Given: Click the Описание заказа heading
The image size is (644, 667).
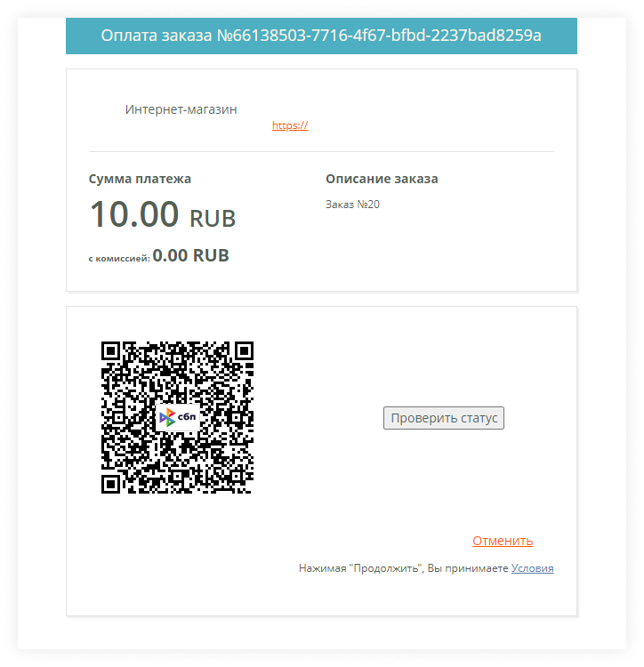Looking at the screenshot, I should (382, 179).
